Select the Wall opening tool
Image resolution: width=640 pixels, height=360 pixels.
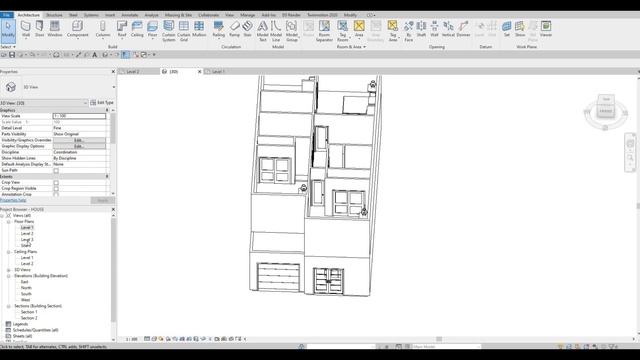pyautogui.click(x=434, y=29)
